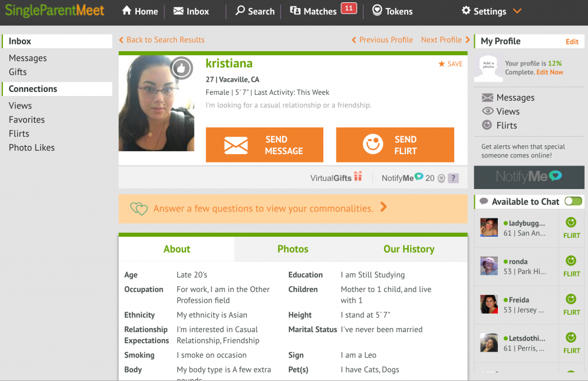The image size is (588, 381).
Task: Select Messages in the left Inbox sidebar
Action: [x=28, y=58]
